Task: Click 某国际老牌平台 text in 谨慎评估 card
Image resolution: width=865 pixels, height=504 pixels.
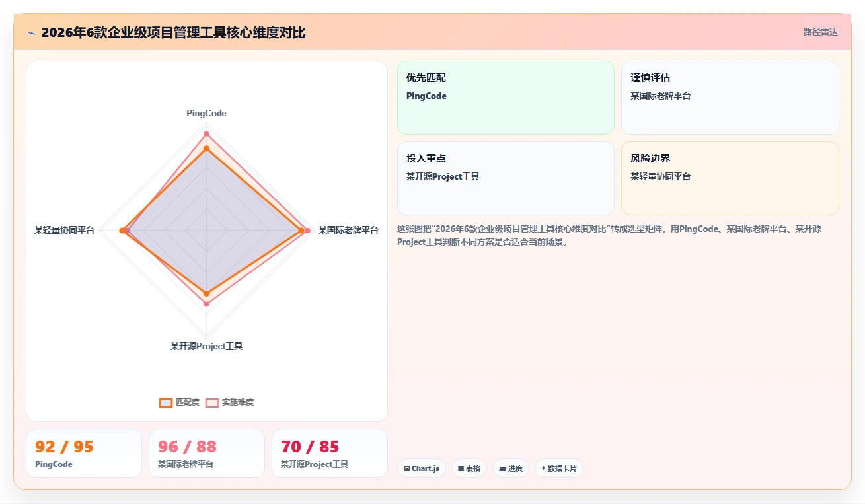Action: [661, 96]
